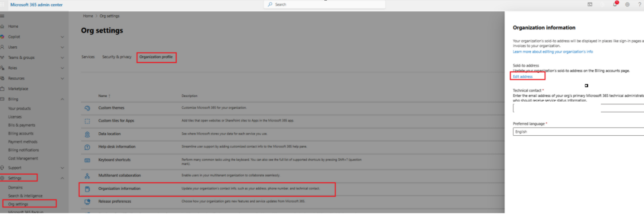Open Search & intelligence in sidebar

click(25, 196)
